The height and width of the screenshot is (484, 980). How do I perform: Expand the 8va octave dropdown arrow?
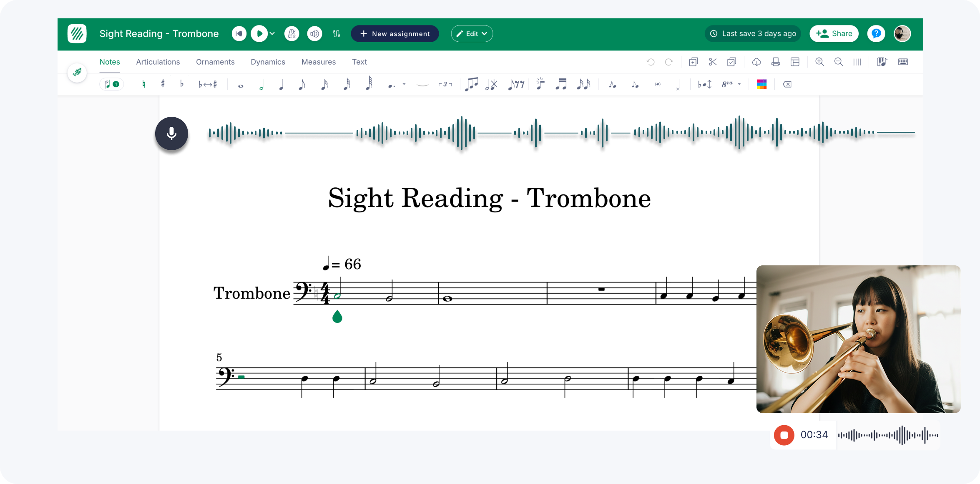pos(739,84)
